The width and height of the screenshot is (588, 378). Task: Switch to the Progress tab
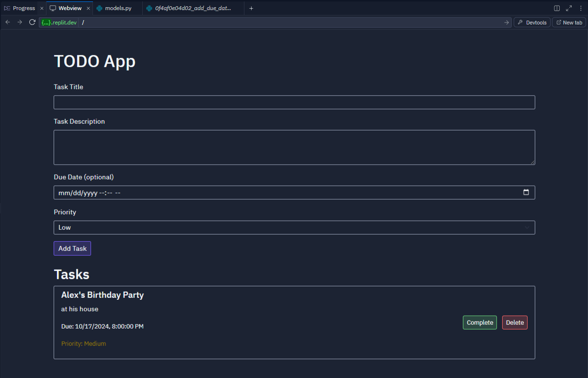point(20,8)
